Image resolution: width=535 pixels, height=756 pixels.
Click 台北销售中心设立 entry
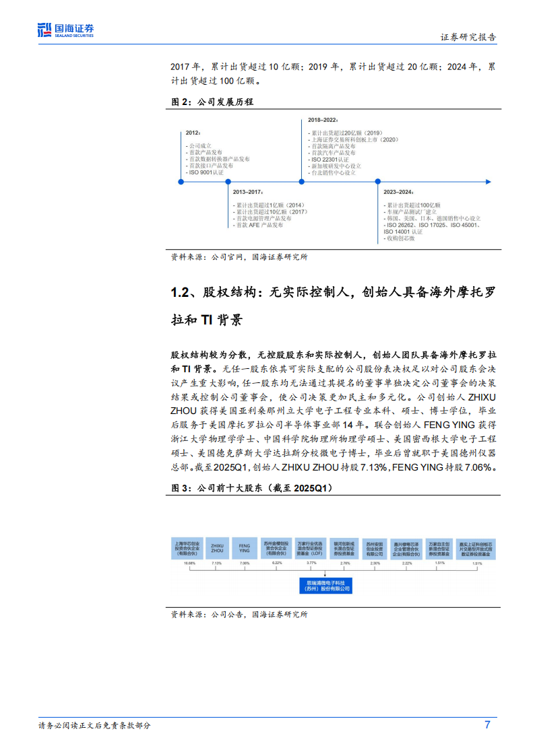pyautogui.click(x=332, y=172)
